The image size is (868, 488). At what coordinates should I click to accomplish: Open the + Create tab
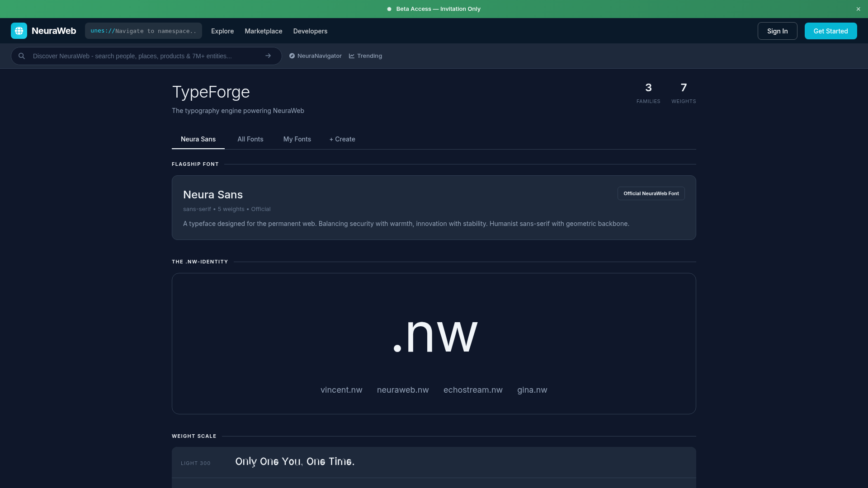[342, 139]
